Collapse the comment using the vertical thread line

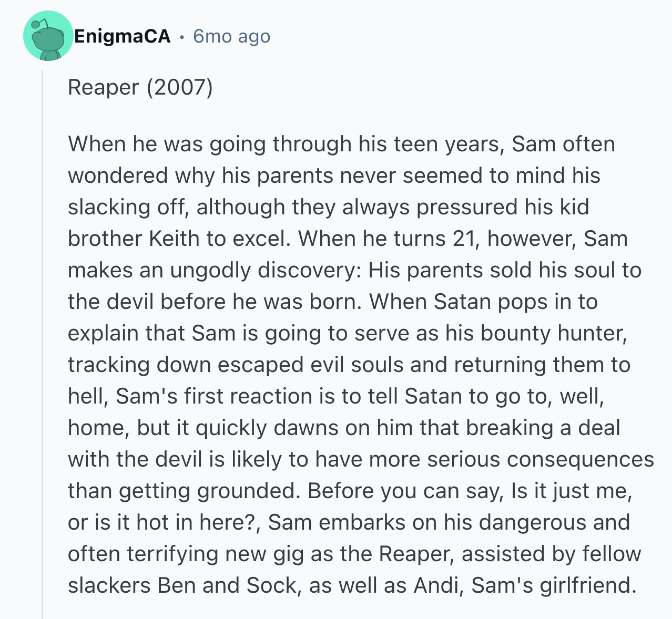point(43,342)
